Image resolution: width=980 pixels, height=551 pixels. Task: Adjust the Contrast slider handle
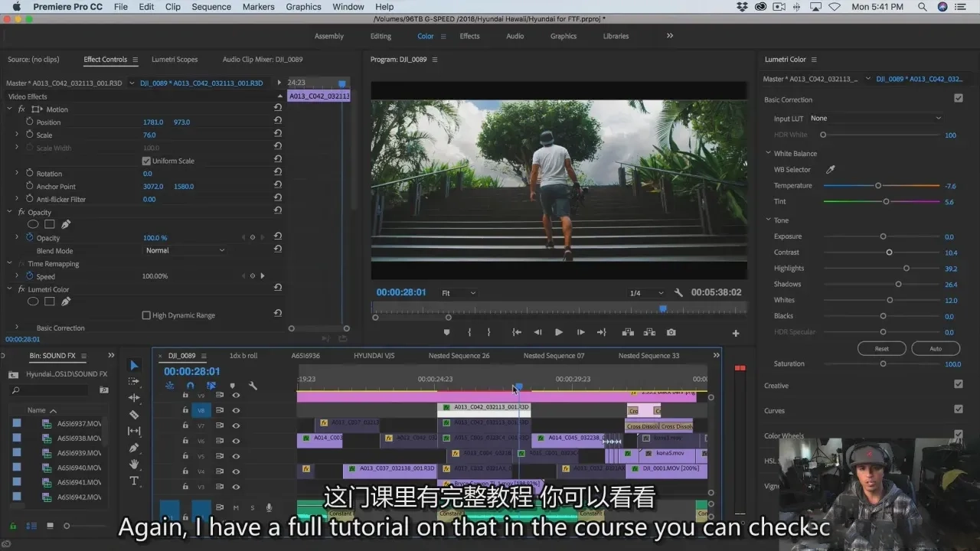889,252
